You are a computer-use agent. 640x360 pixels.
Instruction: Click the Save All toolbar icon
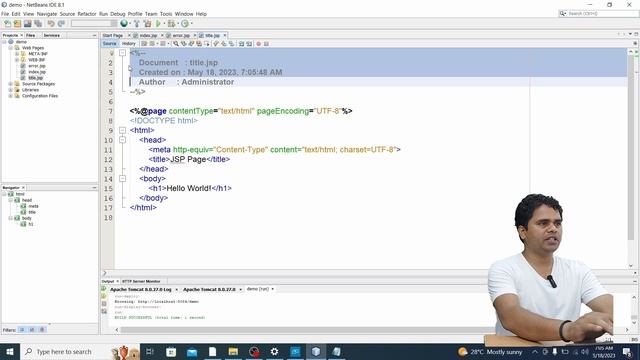pos(38,24)
